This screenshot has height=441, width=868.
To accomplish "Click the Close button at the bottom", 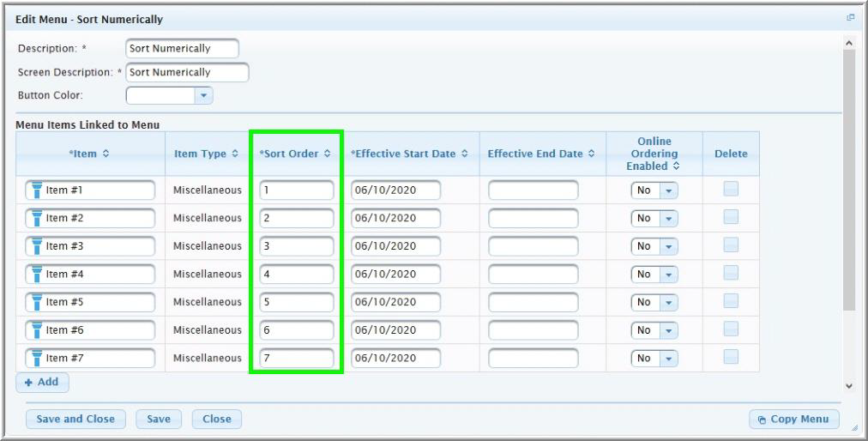I will [216, 420].
